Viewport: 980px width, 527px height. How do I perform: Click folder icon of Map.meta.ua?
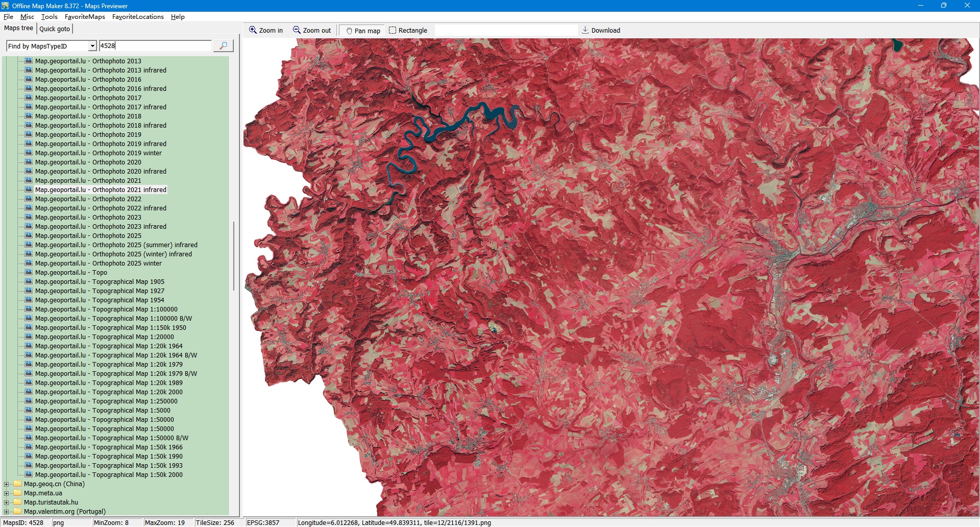pos(17,493)
